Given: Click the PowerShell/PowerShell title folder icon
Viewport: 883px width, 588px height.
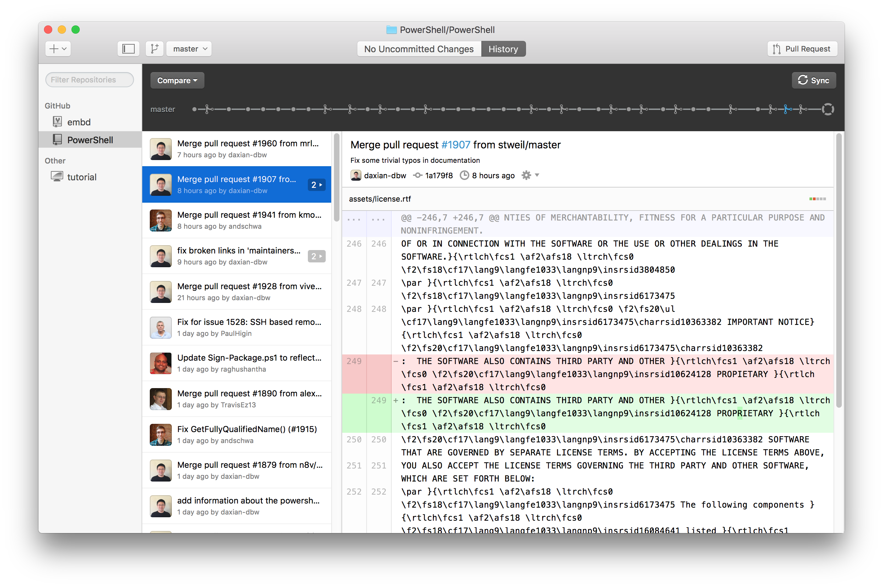Looking at the screenshot, I should point(391,30).
